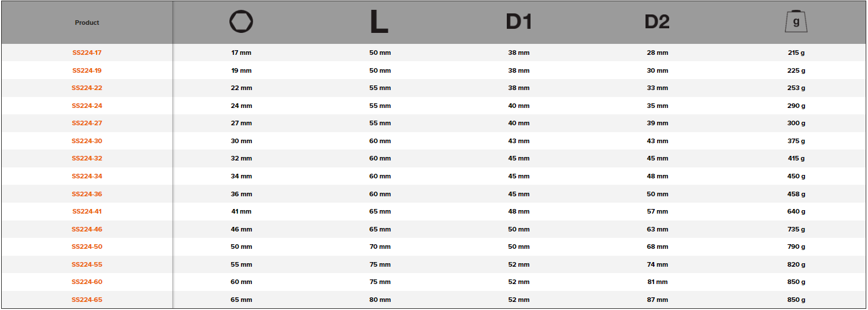Click the D2 diameter column header icon
This screenshot has width=868, height=310.
pyautogui.click(x=657, y=23)
